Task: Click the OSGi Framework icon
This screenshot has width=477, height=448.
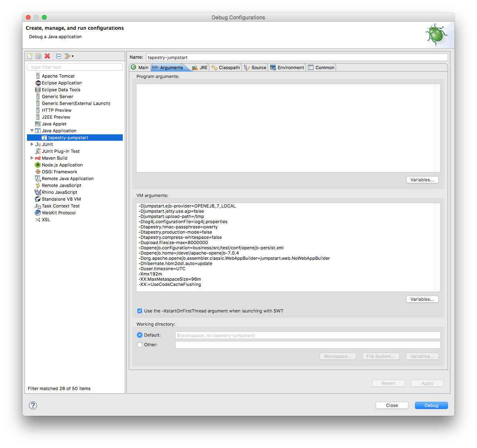Action: click(x=38, y=172)
